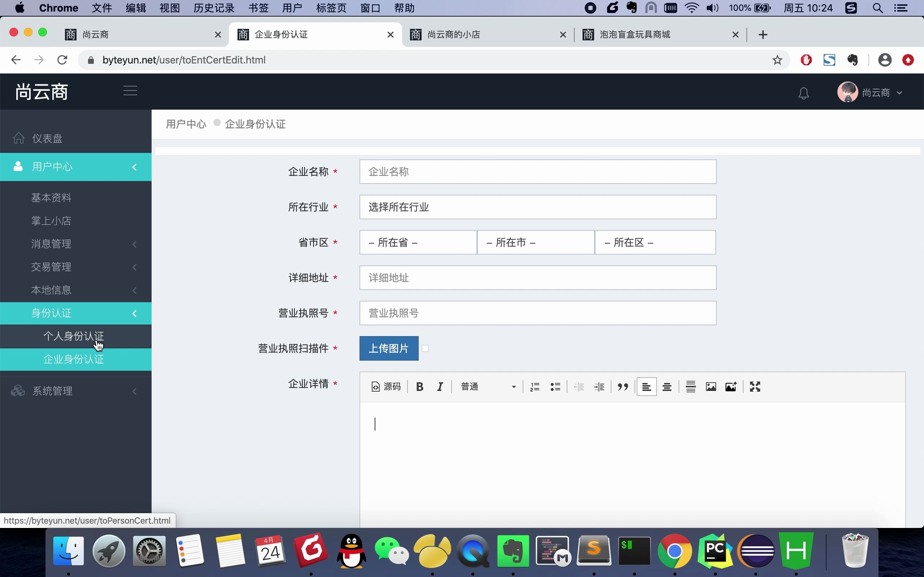Open the 所在省 province selector
The height and width of the screenshot is (577, 924).
pyautogui.click(x=417, y=242)
